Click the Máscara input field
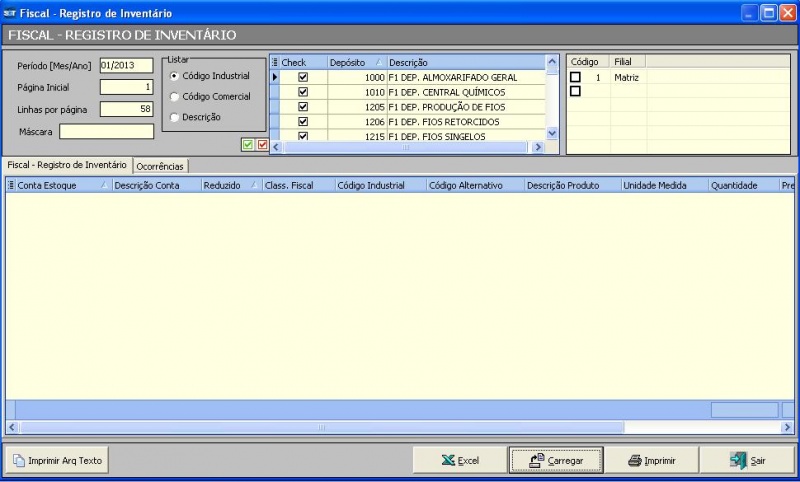 tap(106, 131)
